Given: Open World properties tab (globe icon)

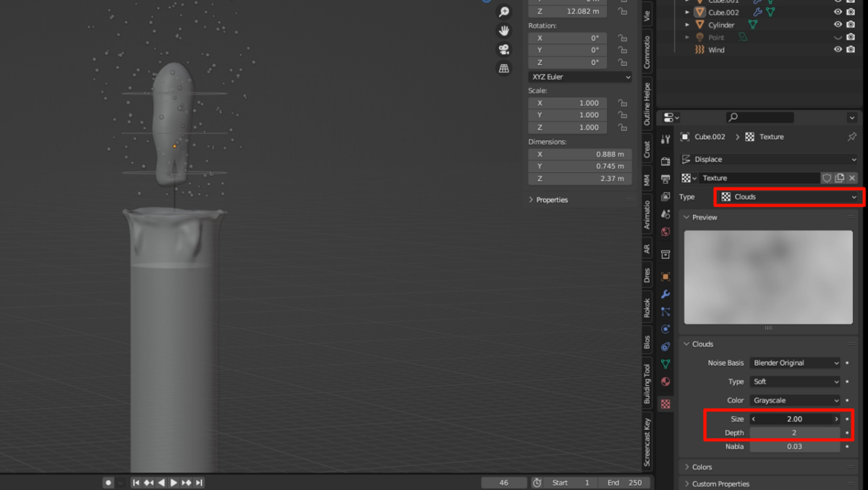Looking at the screenshot, I should tap(665, 232).
